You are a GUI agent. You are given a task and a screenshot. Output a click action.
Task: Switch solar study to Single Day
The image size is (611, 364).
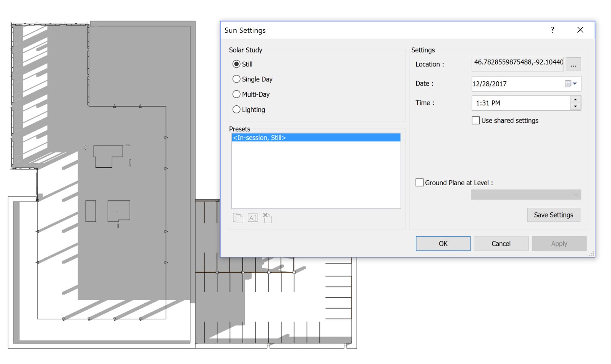pyautogui.click(x=236, y=79)
